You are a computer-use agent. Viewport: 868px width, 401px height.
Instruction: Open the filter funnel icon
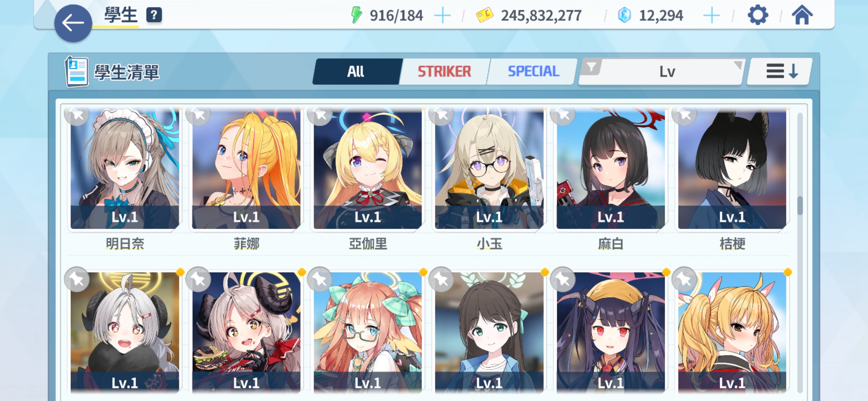[x=591, y=68]
